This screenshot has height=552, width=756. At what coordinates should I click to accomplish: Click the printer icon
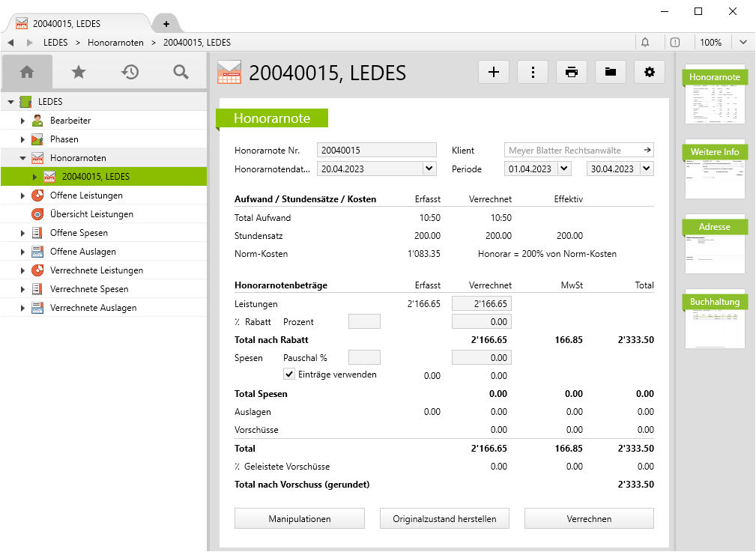(572, 72)
